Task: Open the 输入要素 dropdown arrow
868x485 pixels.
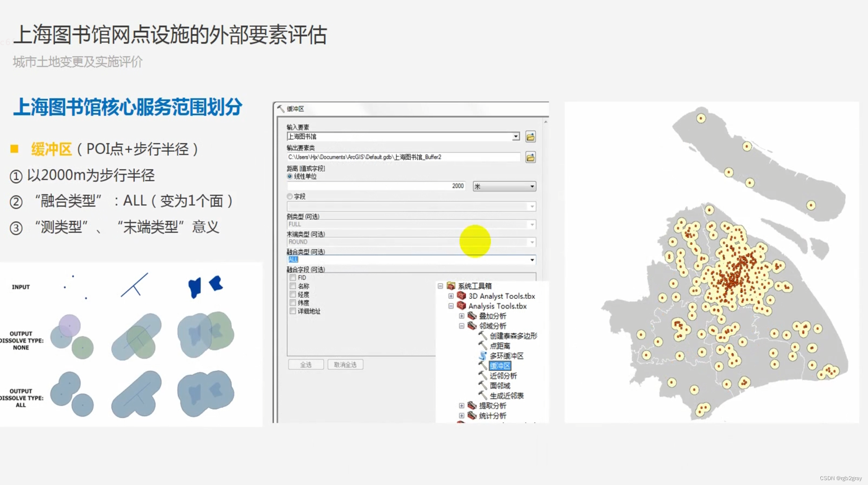Action: pyautogui.click(x=516, y=137)
